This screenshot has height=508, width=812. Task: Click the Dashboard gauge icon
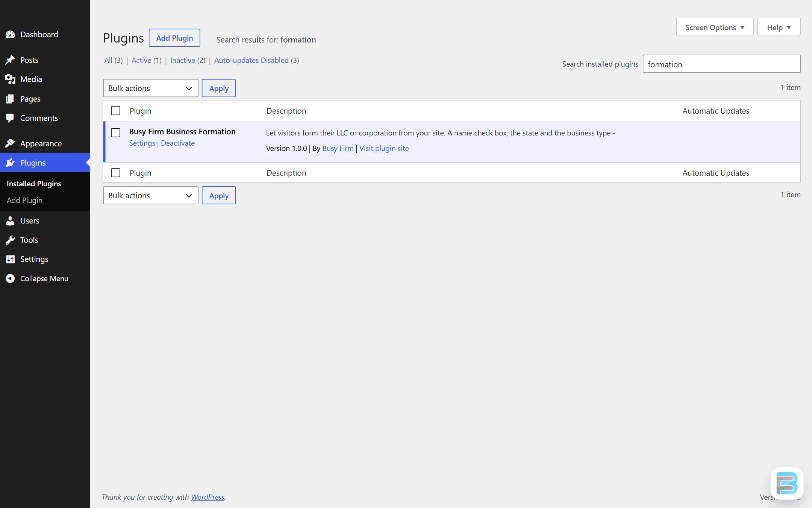(x=10, y=34)
